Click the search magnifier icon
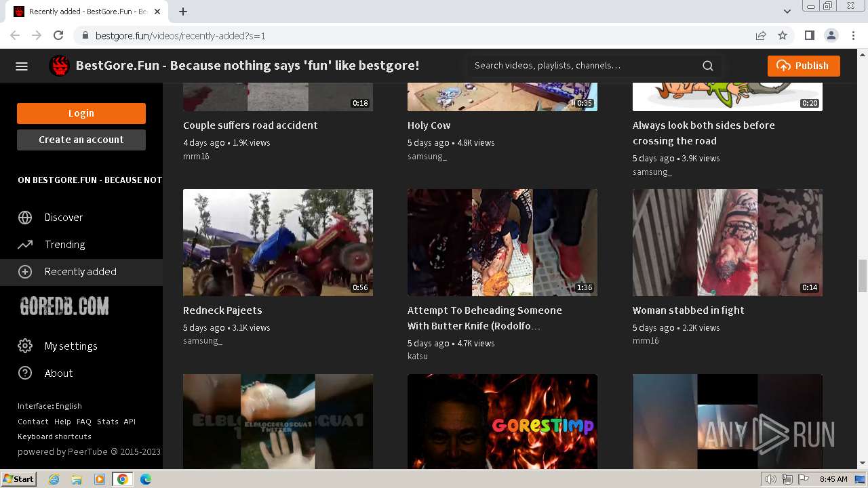This screenshot has width=868, height=488. coord(708,66)
